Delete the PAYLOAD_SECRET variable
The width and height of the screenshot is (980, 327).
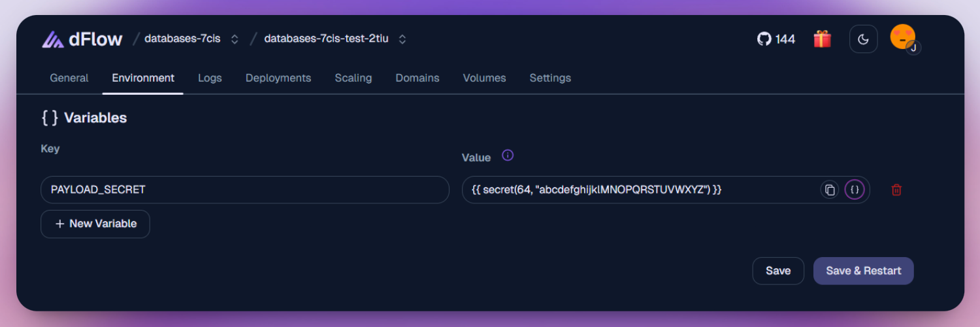tap(896, 190)
